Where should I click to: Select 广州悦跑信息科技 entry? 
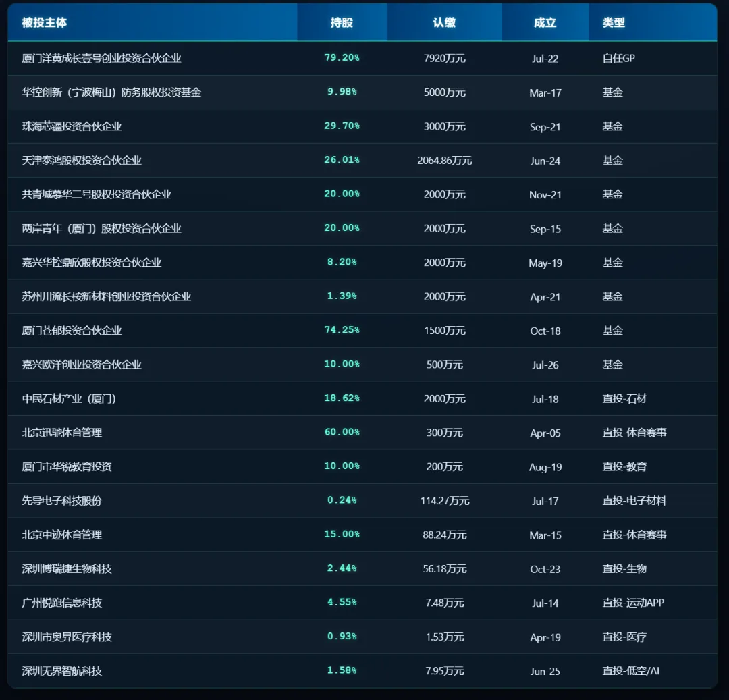[62, 603]
